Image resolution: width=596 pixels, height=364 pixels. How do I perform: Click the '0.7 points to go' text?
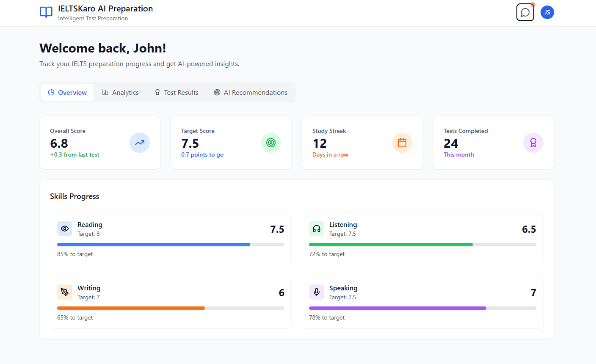202,154
